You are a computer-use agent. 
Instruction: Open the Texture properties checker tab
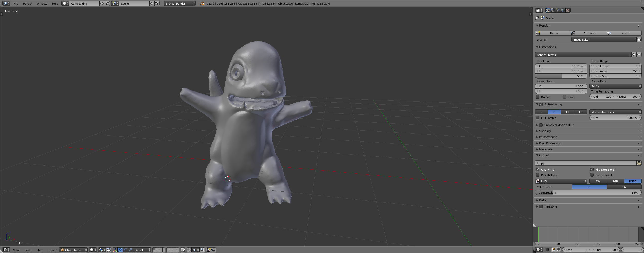(568, 10)
